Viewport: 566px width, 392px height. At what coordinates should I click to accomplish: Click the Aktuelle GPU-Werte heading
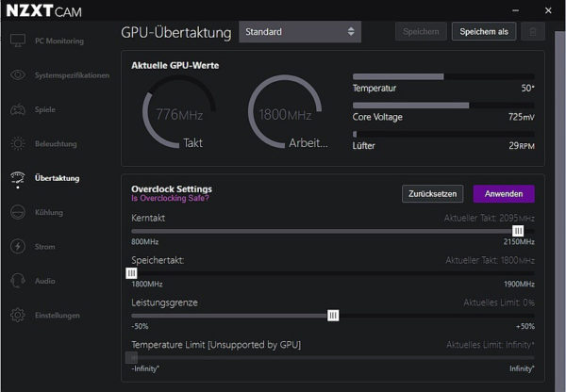tap(175, 65)
